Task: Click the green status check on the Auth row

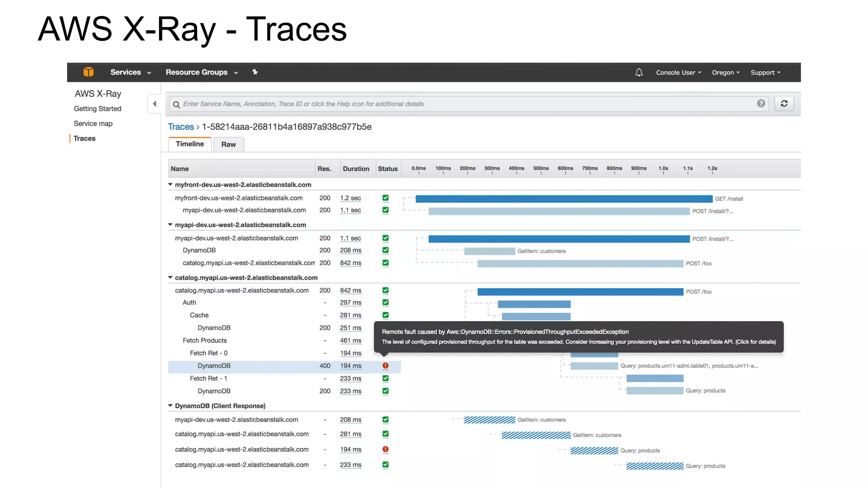Action: (x=385, y=302)
